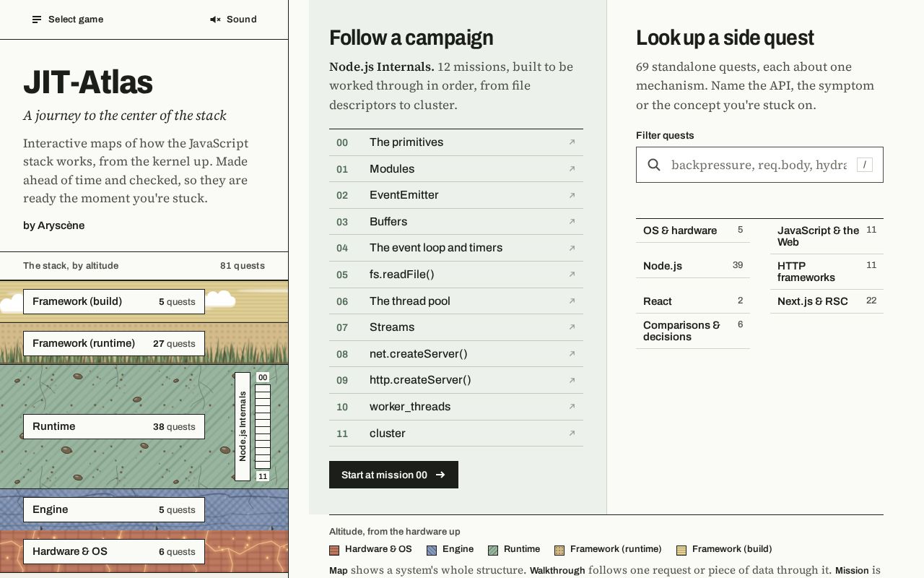Screen dimensions: 924x578
Task: Select HTTP frameworks category
Action: tap(827, 272)
